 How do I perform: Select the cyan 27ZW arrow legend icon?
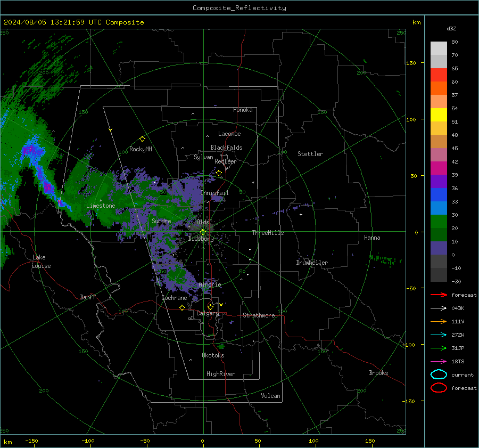[439, 335]
